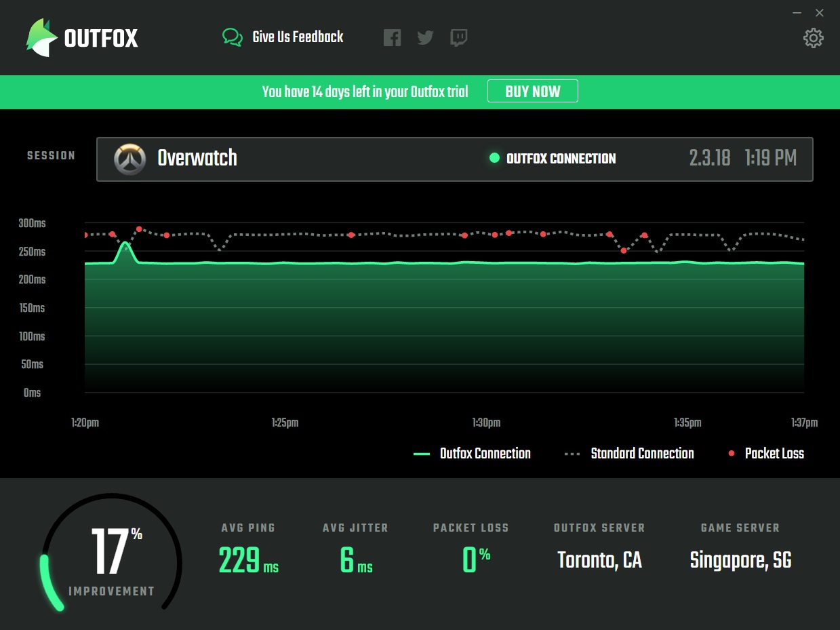Viewport: 840px width, 630px height.
Task: Click the 0% packet loss value
Action: tap(476, 561)
